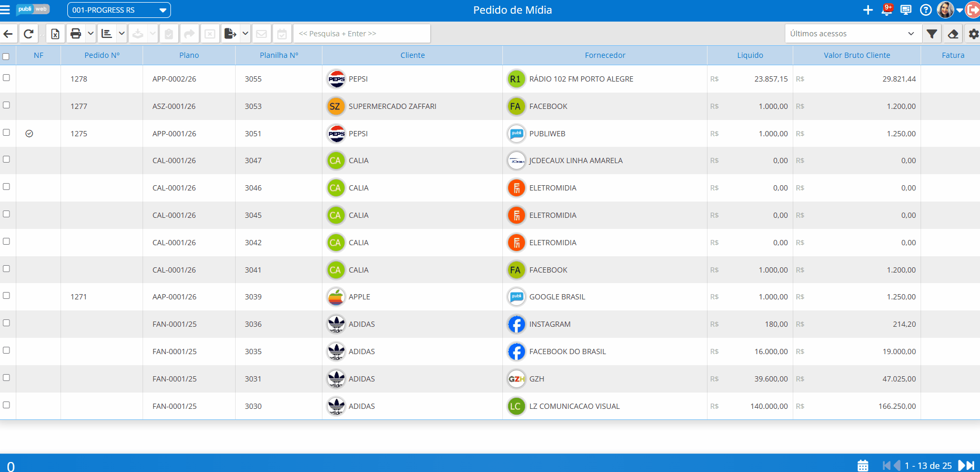Click the printer icon
Image resolution: width=980 pixels, height=472 pixels.
point(76,34)
